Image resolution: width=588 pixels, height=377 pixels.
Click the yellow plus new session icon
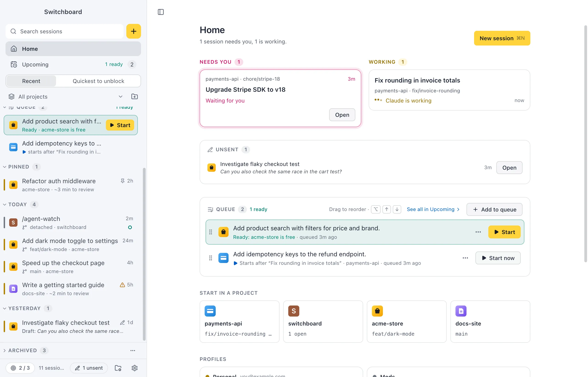tap(133, 31)
